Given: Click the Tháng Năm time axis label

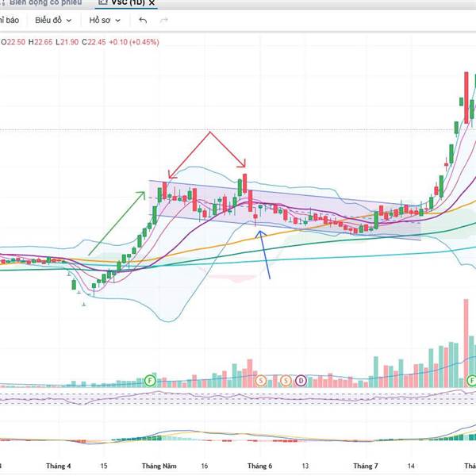Looking at the screenshot, I should coord(159,466).
